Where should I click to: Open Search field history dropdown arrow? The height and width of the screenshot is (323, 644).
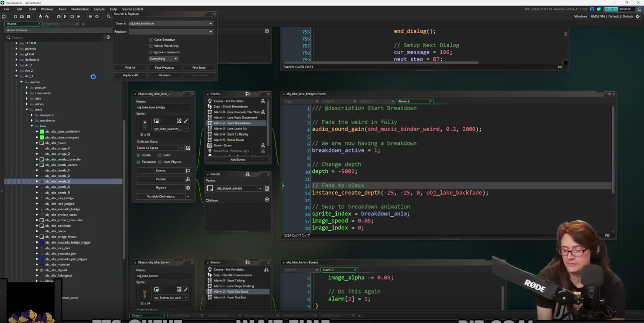coord(211,24)
